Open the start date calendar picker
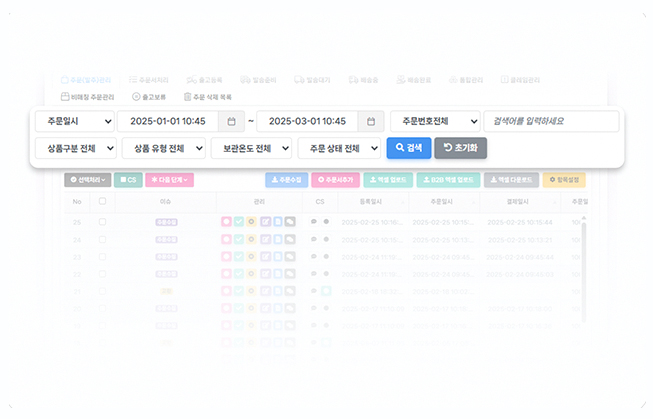The height and width of the screenshot is (419, 653). (x=232, y=121)
